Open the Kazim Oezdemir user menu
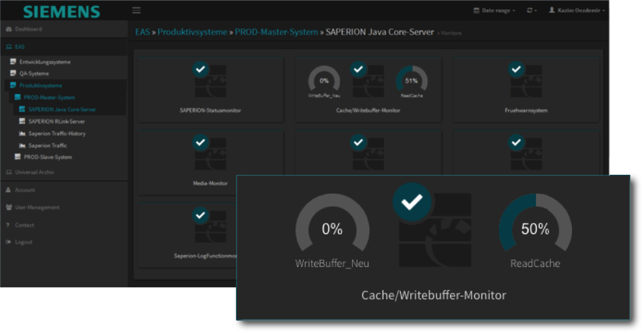This screenshot has width=644, height=333. coord(577,10)
